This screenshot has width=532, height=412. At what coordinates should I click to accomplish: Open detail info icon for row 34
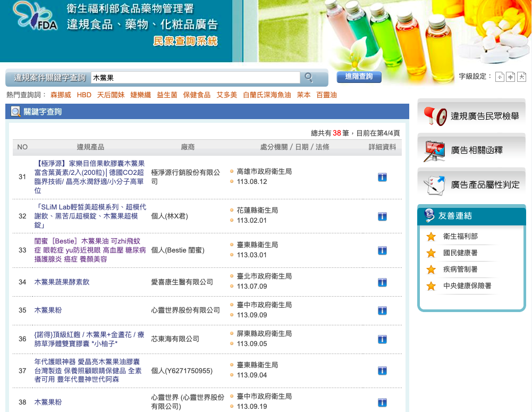point(382,282)
